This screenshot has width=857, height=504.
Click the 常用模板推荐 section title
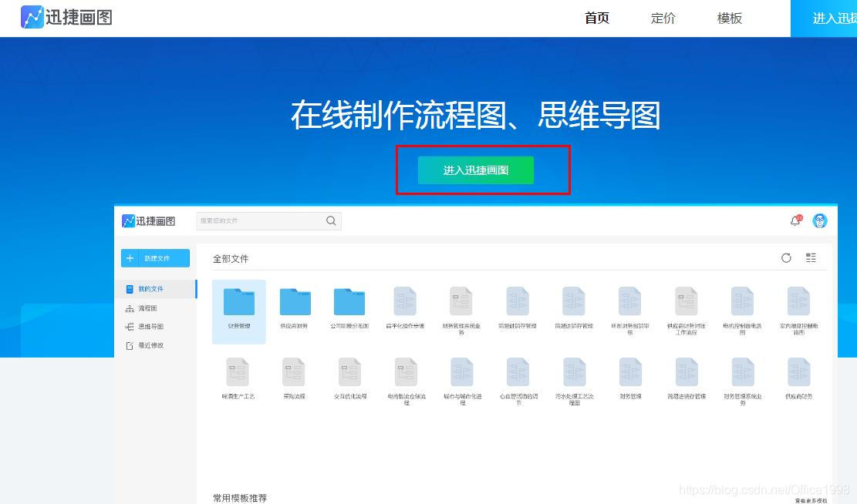(x=240, y=498)
